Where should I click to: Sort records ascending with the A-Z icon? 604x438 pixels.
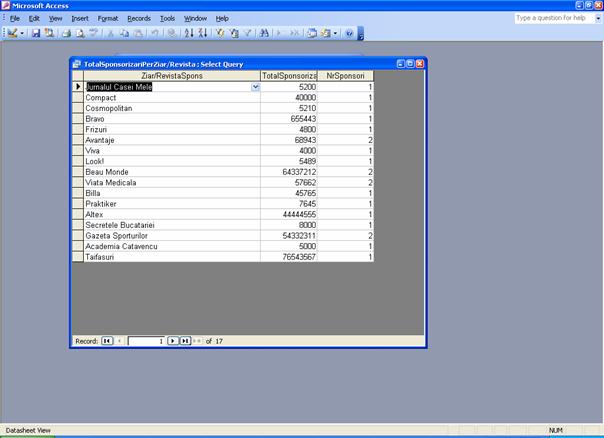point(187,33)
